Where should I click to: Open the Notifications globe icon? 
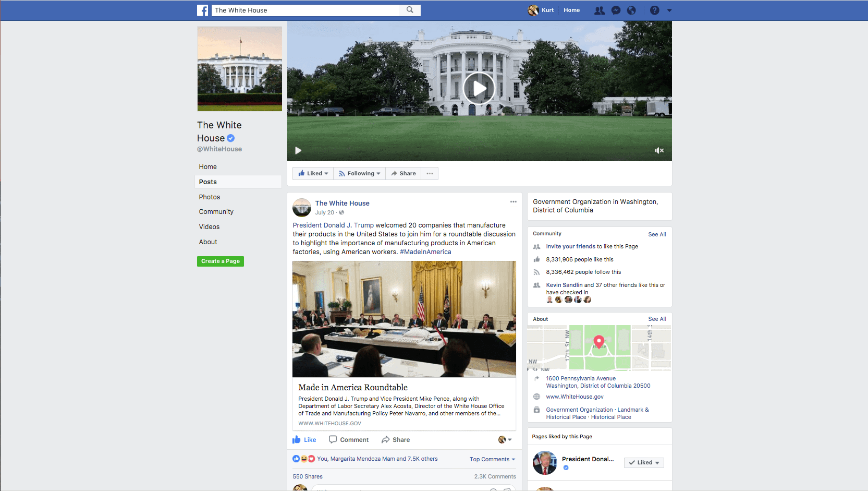[631, 10]
